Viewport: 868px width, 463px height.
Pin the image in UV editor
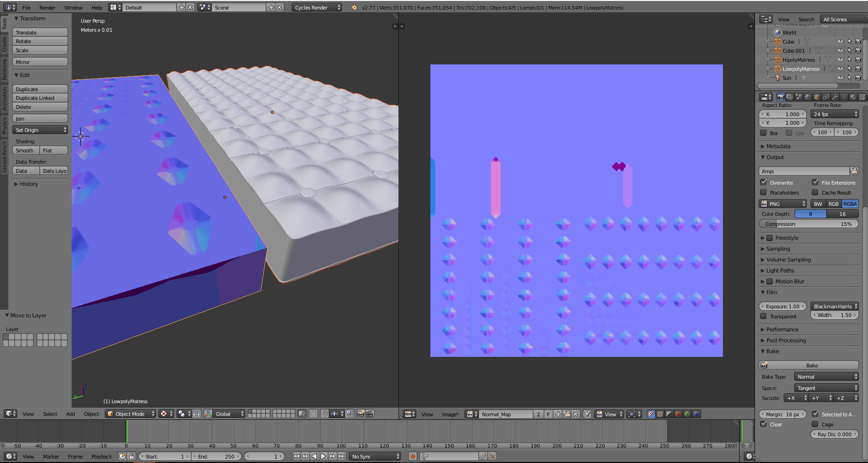(587, 414)
